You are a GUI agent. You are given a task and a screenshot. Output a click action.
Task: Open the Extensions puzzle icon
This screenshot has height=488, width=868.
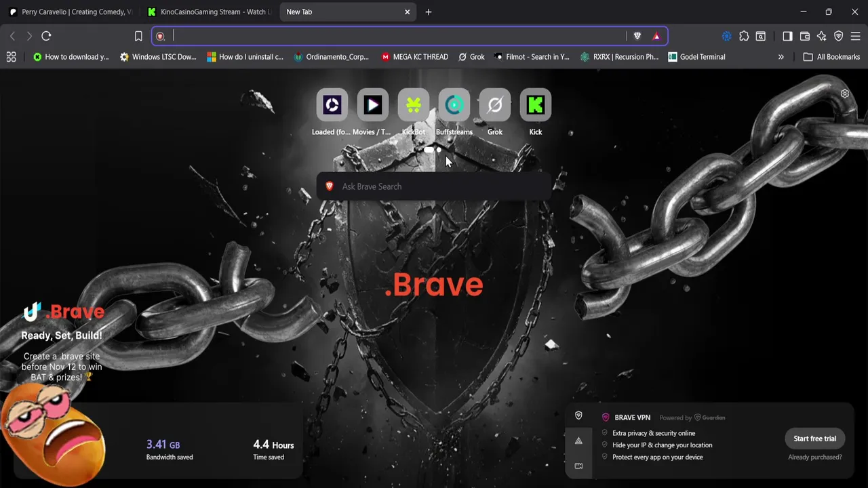[744, 36]
